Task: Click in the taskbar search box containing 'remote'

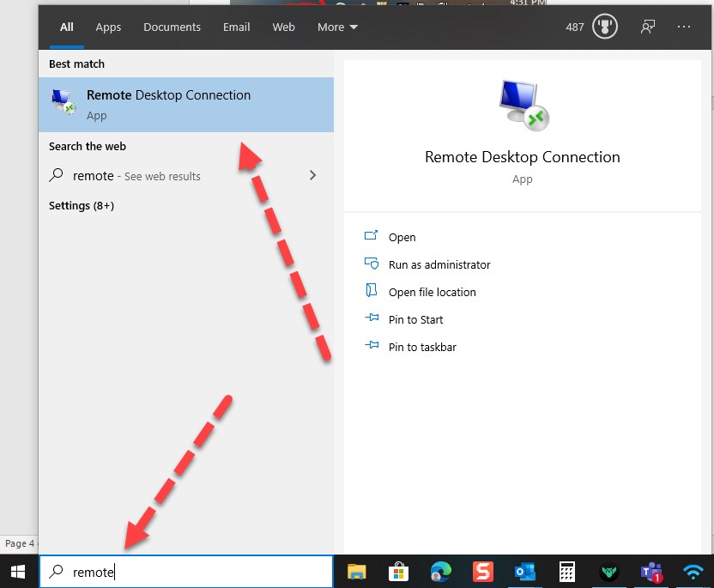Action: [x=186, y=572]
